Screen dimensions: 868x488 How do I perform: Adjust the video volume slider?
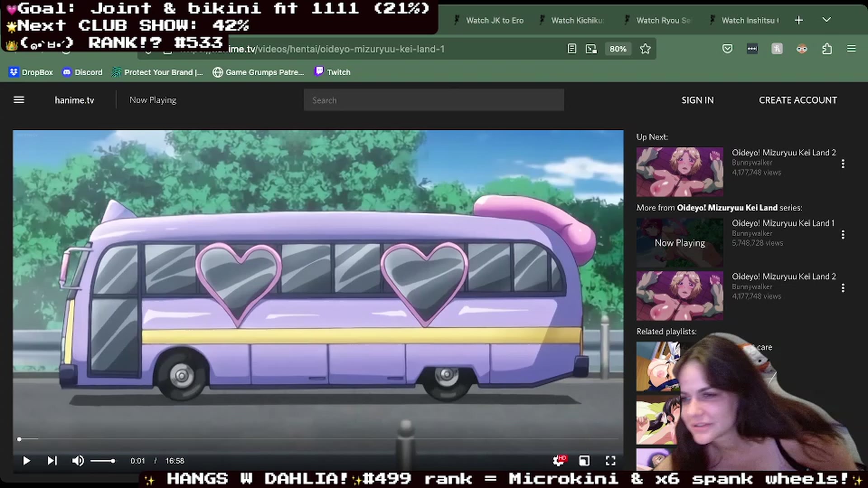(103, 461)
